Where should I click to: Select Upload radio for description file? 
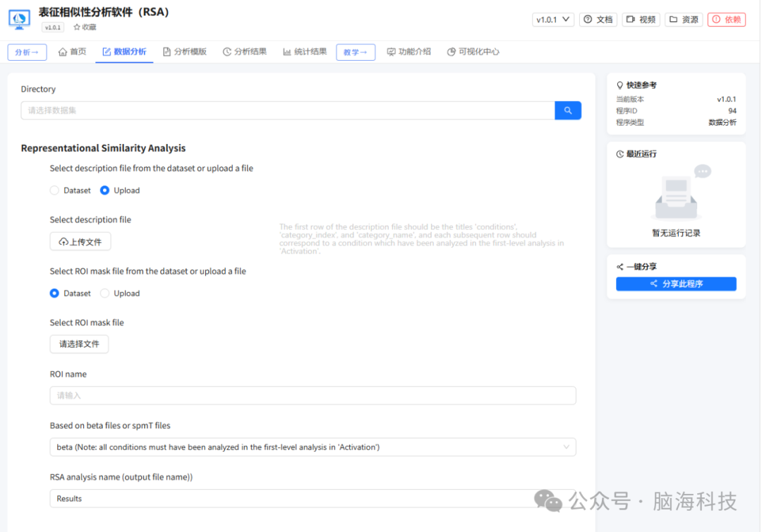coord(104,191)
